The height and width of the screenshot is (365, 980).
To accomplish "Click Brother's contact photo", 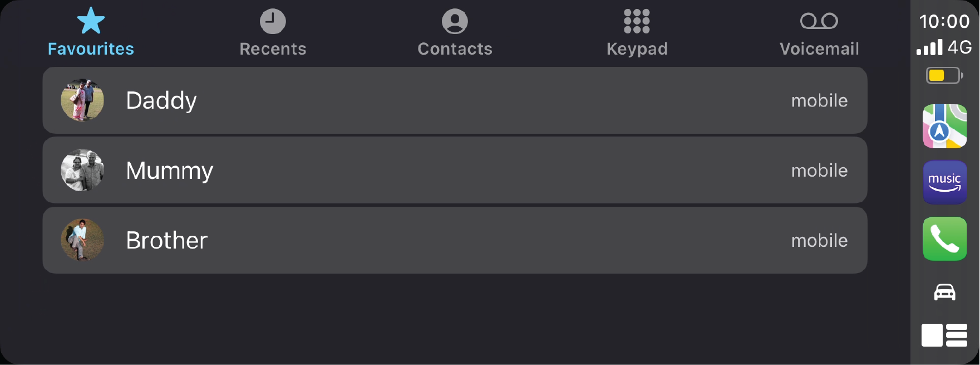I will pyautogui.click(x=82, y=240).
